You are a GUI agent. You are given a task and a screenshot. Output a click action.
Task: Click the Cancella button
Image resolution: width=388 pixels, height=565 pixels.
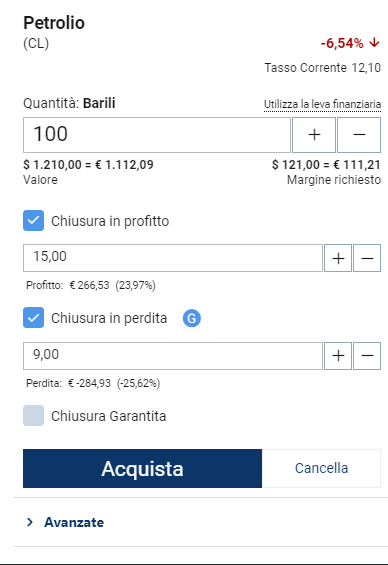point(321,468)
